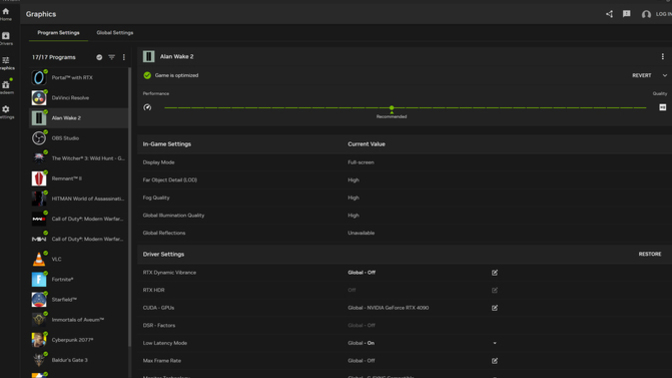Edit the RTX HDR setting
This screenshot has height=378, width=672.
tap(495, 290)
